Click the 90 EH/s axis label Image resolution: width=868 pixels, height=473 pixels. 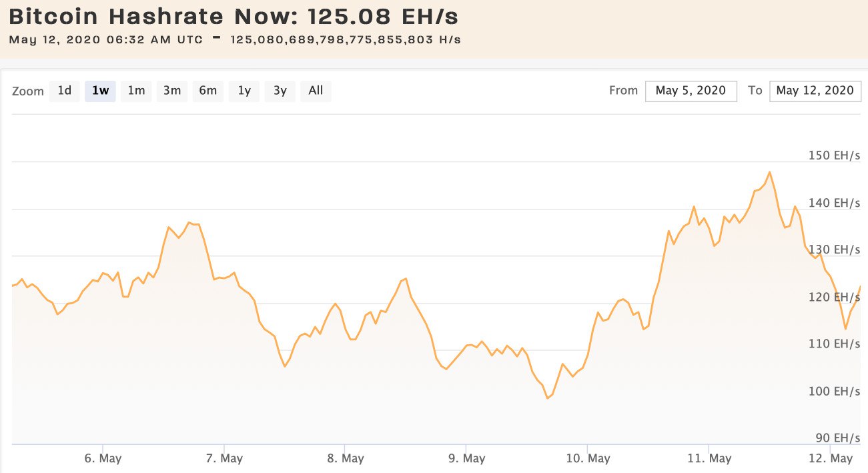(837, 438)
